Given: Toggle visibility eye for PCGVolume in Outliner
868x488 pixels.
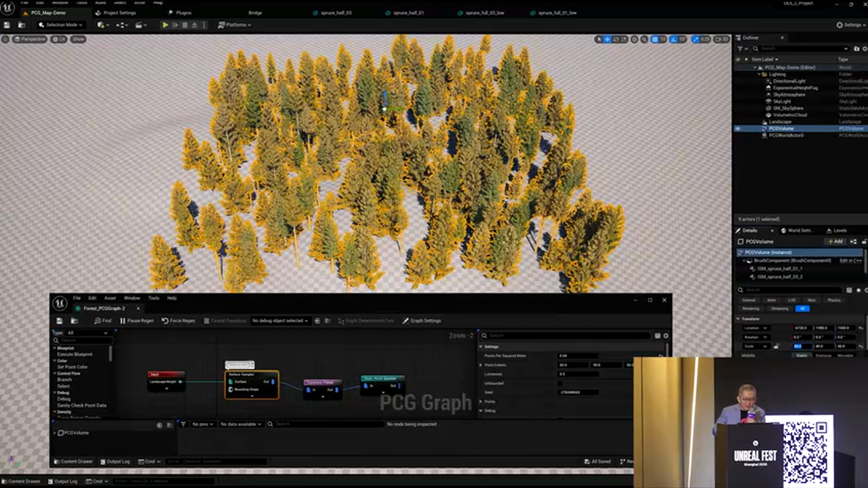Looking at the screenshot, I should [738, 128].
